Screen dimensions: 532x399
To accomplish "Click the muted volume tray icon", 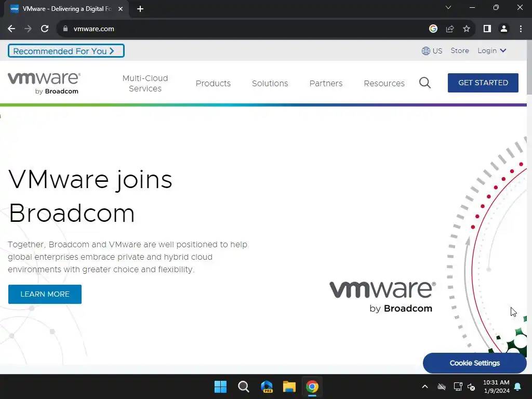I will tap(471, 387).
